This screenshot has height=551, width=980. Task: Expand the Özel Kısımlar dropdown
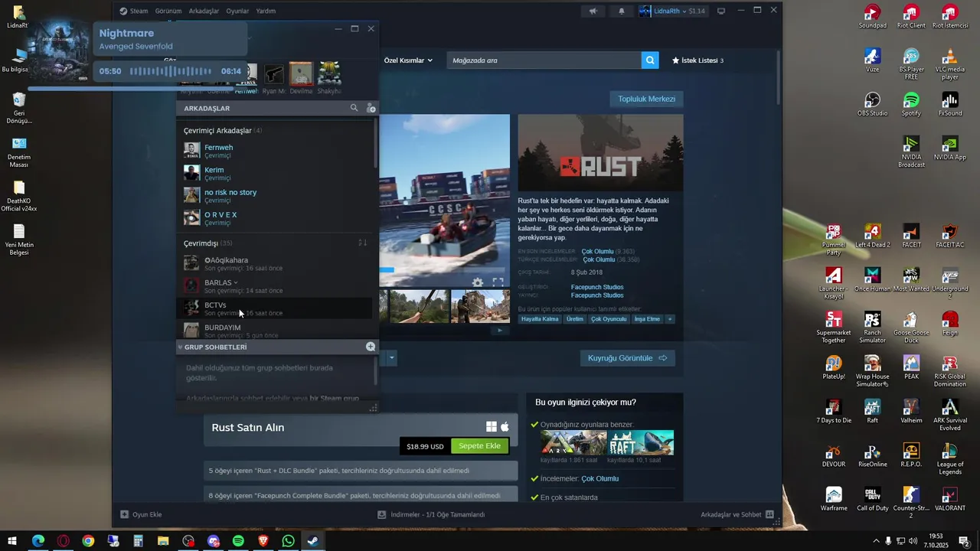(408, 60)
